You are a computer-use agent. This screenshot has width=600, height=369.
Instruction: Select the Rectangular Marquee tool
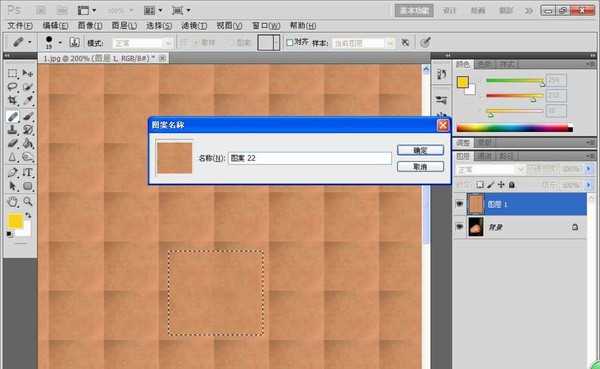[13, 73]
